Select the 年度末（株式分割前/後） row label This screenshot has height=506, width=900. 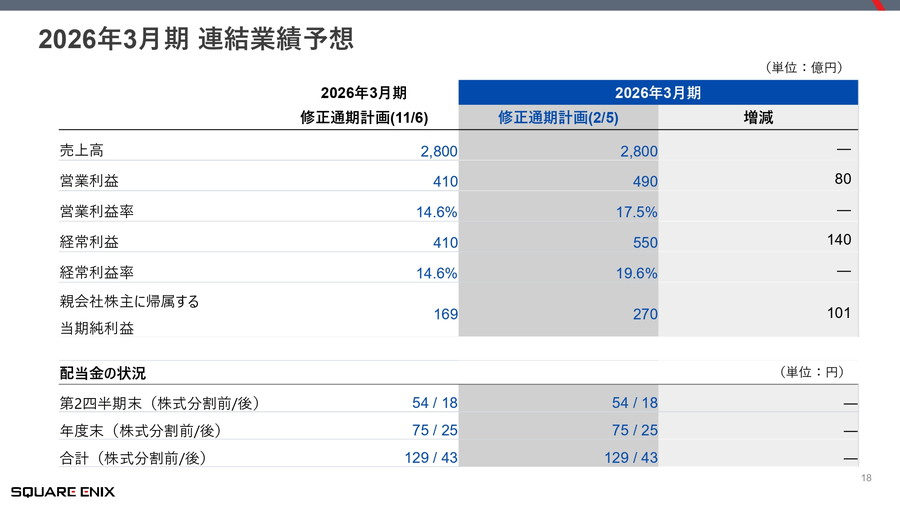pos(141,430)
